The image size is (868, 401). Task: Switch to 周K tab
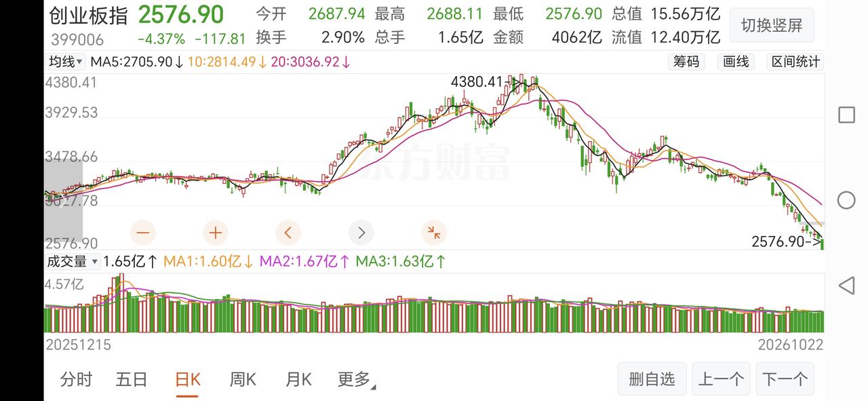point(242,379)
